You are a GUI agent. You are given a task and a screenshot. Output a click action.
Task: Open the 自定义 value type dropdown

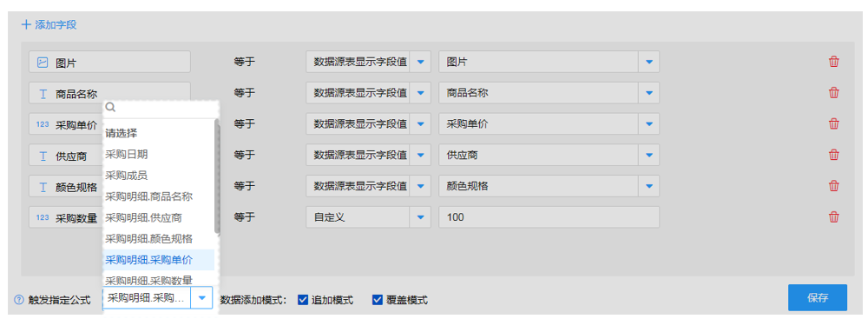pyautogui.click(x=420, y=217)
